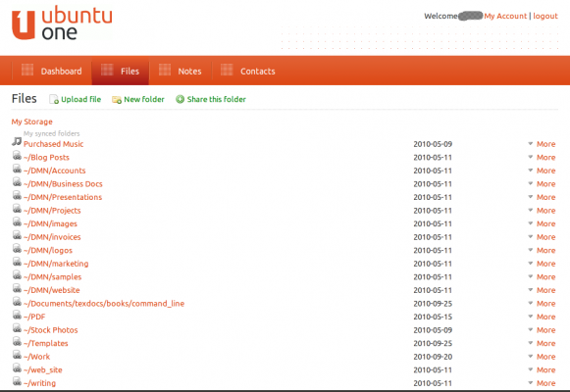This screenshot has width=570, height=392.
Task: Open the ~/Stock Photos folder link
Action: click(x=51, y=330)
